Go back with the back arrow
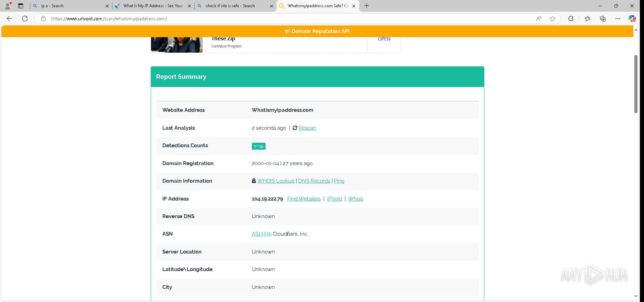 pyautogui.click(x=10, y=19)
